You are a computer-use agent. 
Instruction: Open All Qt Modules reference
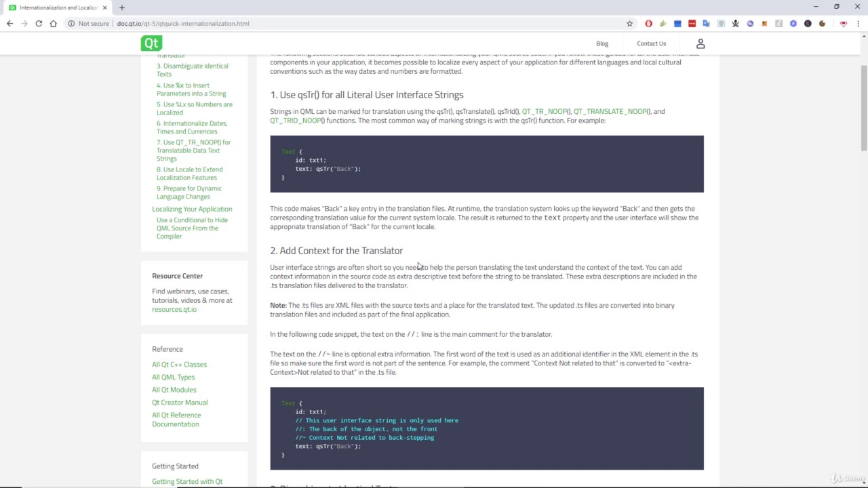click(x=174, y=390)
